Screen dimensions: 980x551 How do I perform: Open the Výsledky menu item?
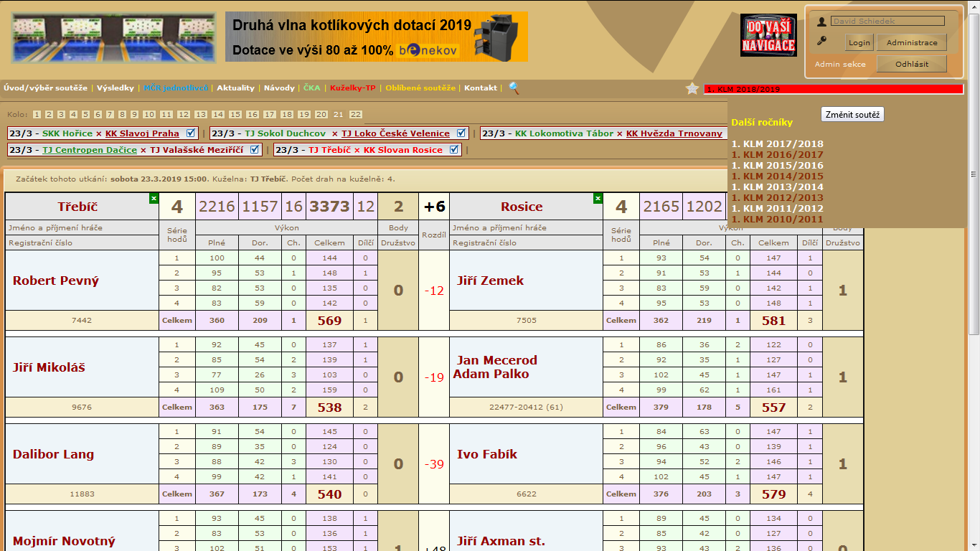click(x=116, y=88)
